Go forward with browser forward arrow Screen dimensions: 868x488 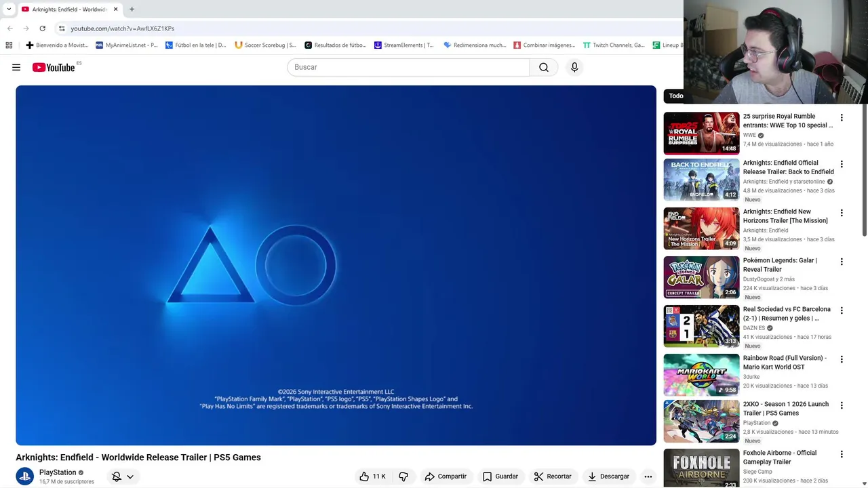coord(26,28)
